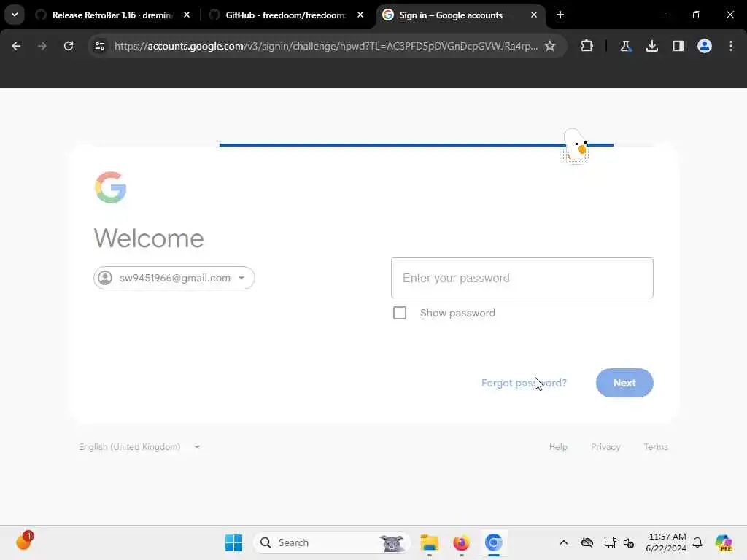Open the Privacy link

[x=605, y=447]
